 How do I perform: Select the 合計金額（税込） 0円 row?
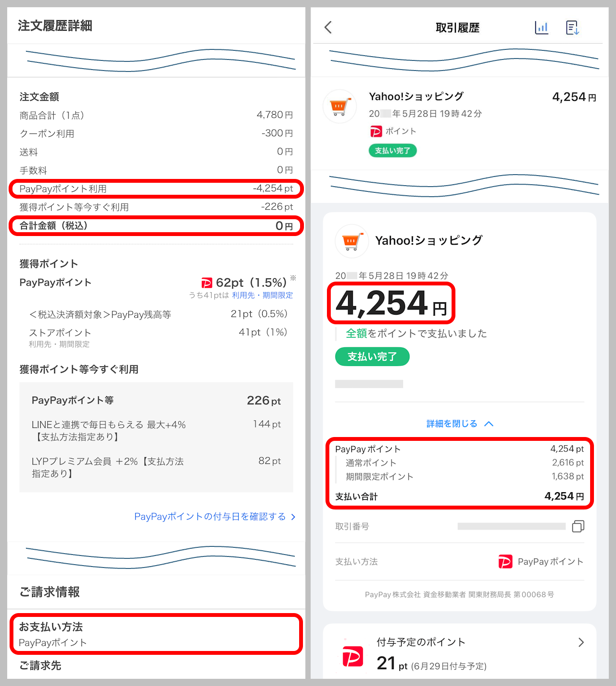156,225
